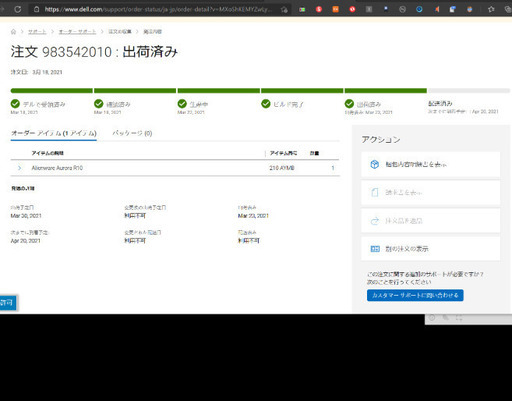Screen dimensions: 512x401
Task: Click the アイテム番号 column header
Action: point(283,153)
